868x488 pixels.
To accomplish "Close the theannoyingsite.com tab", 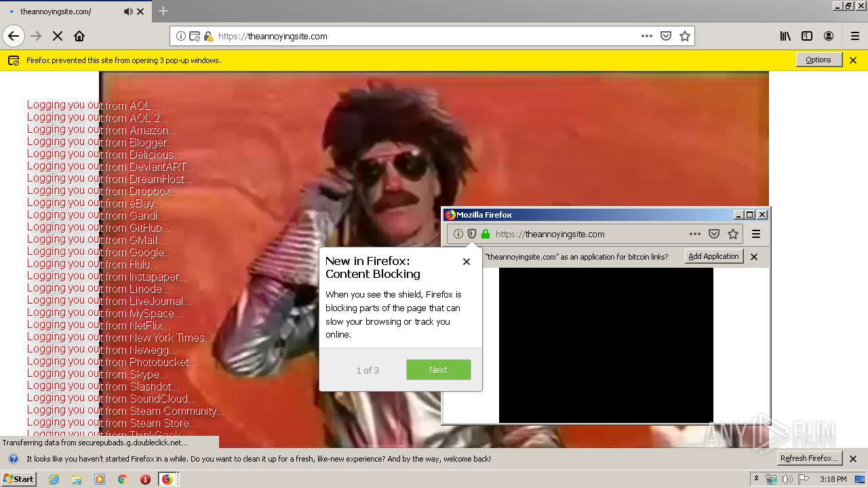I will [x=140, y=12].
